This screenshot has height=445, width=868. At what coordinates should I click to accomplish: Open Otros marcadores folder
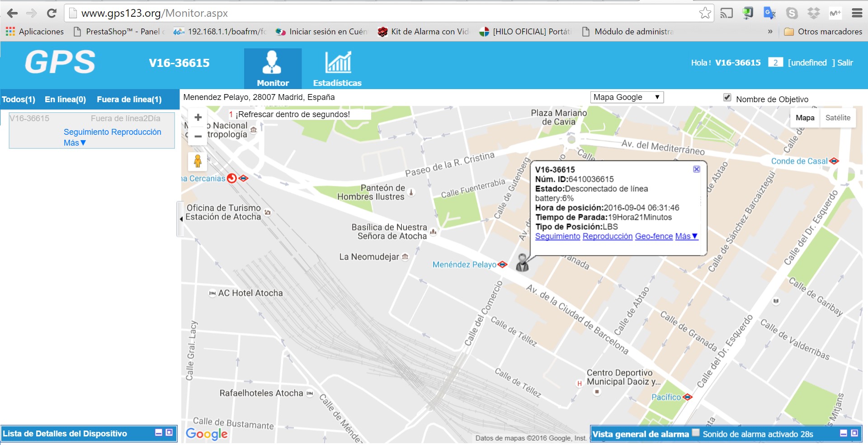823,32
